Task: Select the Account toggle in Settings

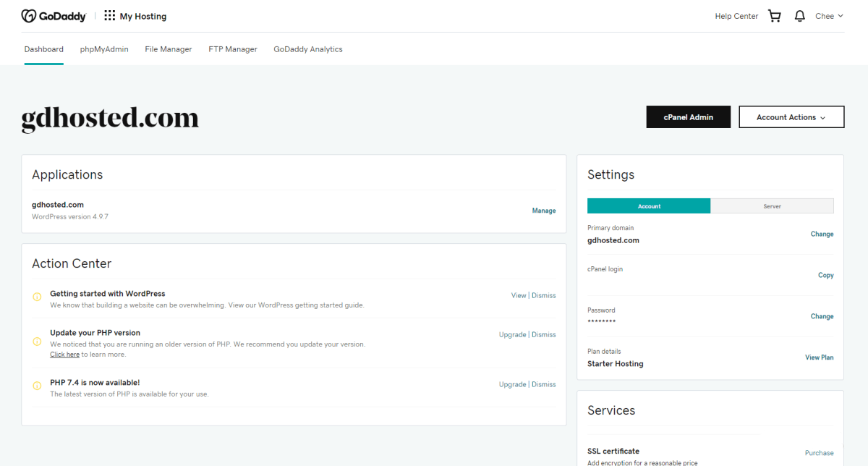Action: (x=649, y=206)
